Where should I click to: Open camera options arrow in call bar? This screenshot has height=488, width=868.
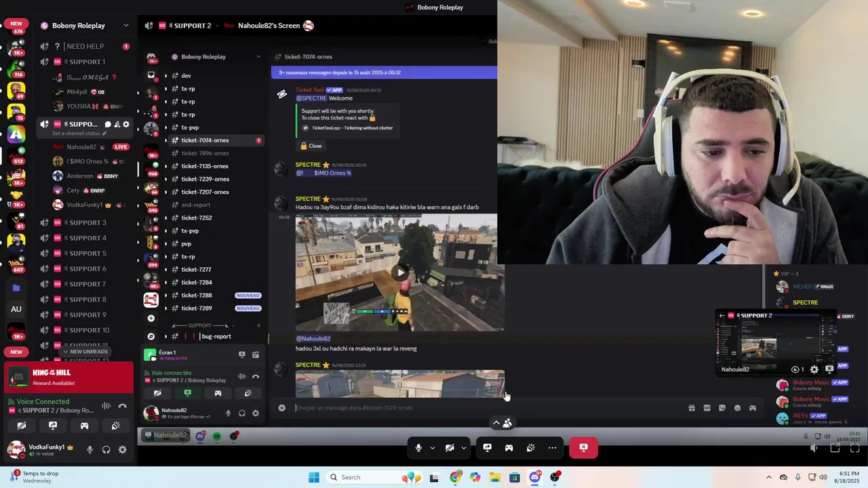pos(463,448)
